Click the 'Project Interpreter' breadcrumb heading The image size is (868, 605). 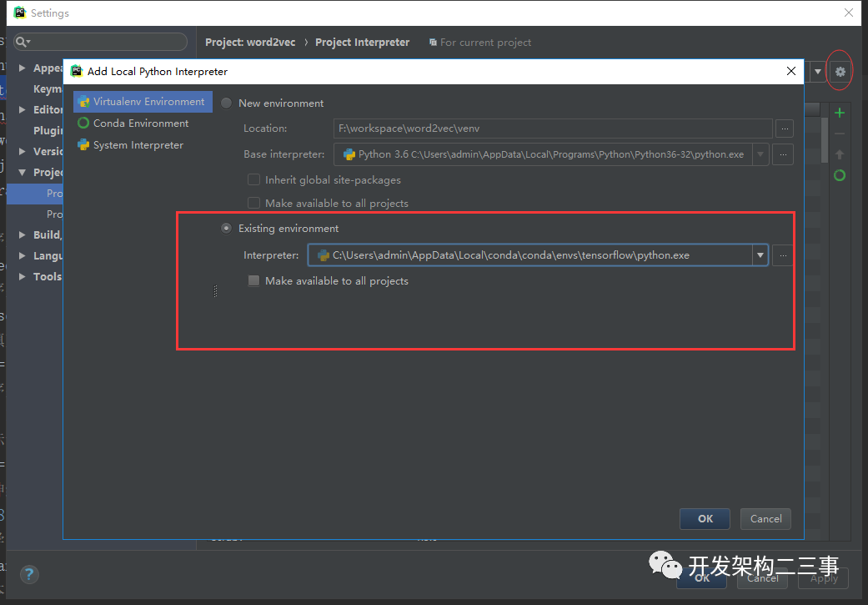point(363,43)
